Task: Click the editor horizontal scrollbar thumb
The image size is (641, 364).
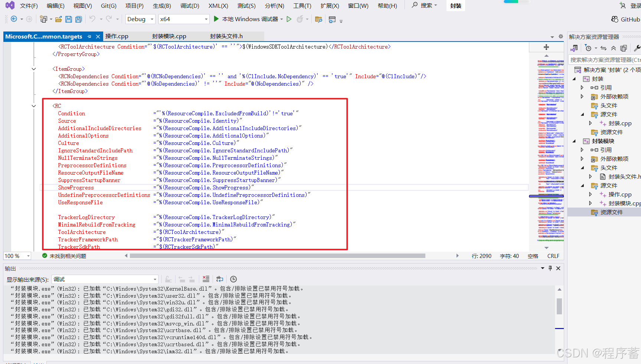Action: tap(277, 256)
